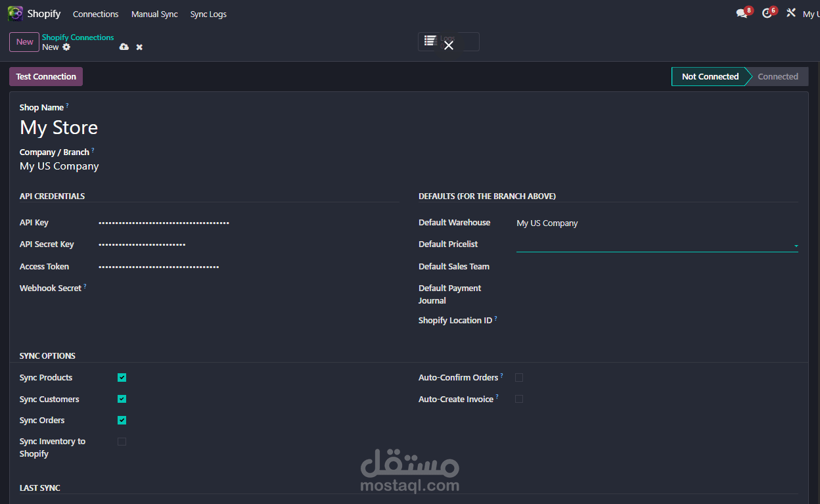Set status to Connected

[x=778, y=77]
